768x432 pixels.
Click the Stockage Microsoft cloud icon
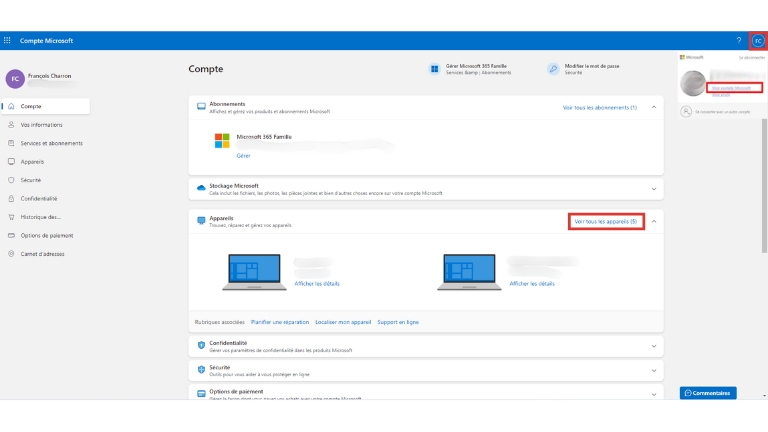pyautogui.click(x=201, y=187)
